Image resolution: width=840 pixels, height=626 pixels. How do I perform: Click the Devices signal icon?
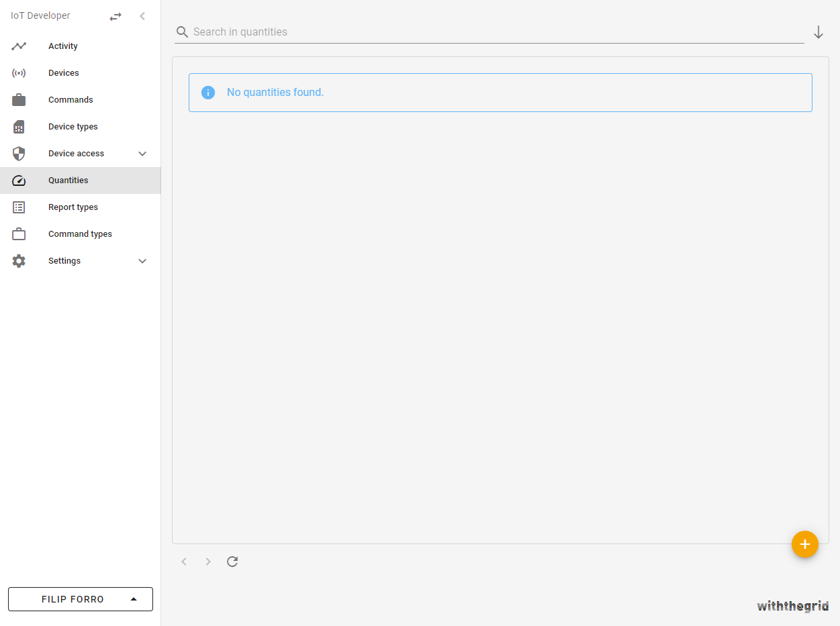tap(19, 73)
